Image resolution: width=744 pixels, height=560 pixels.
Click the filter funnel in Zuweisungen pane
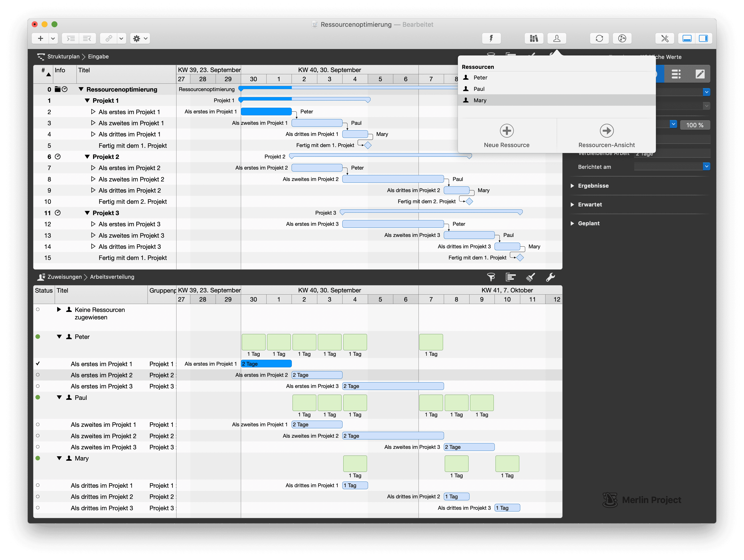pyautogui.click(x=491, y=277)
